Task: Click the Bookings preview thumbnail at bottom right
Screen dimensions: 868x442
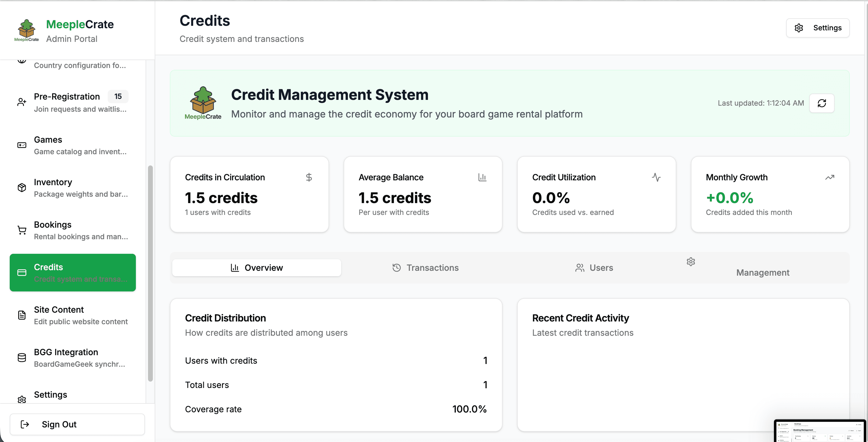Action: coord(820,430)
